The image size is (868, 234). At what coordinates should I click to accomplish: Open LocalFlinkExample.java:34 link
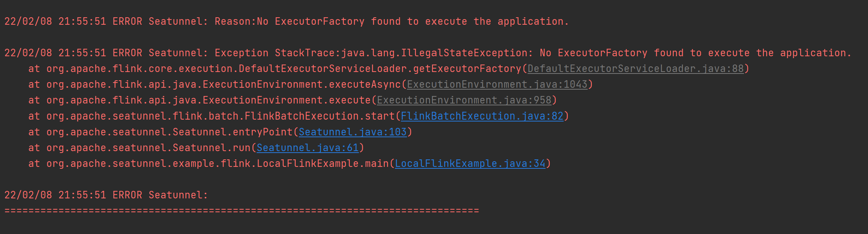pyautogui.click(x=470, y=163)
